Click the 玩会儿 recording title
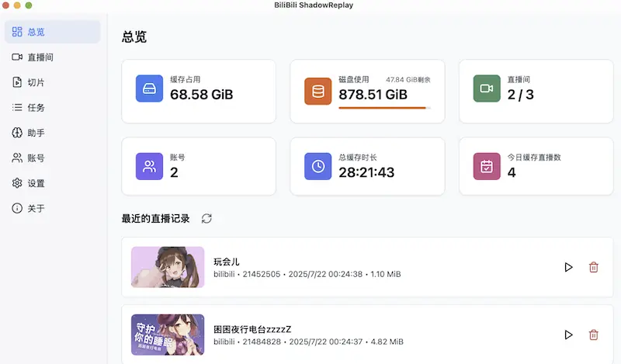Image resolution: width=621 pixels, height=364 pixels. pos(226,262)
